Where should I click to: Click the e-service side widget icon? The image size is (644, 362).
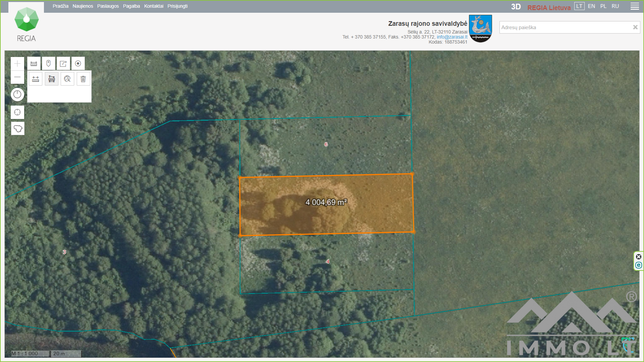pos(639,265)
